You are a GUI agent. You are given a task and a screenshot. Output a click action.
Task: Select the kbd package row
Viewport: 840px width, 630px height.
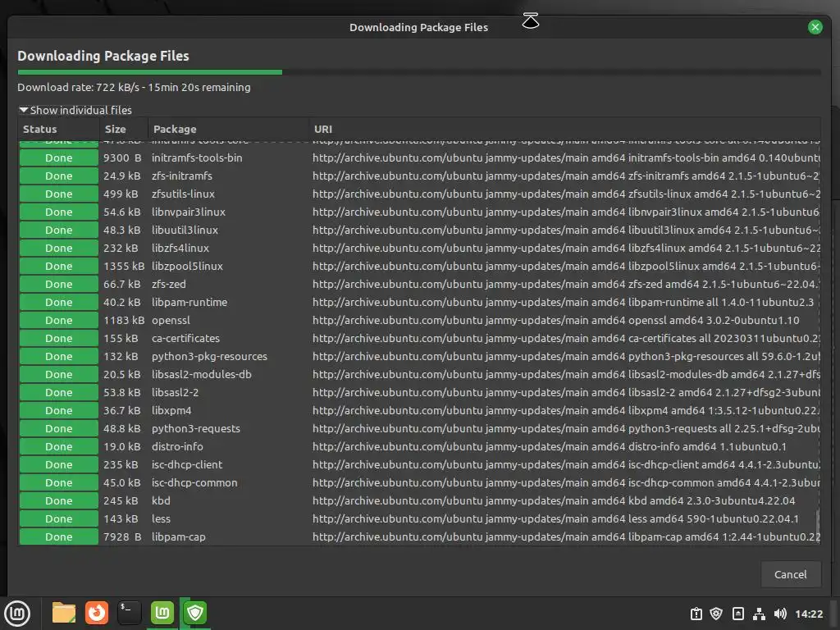(419, 500)
